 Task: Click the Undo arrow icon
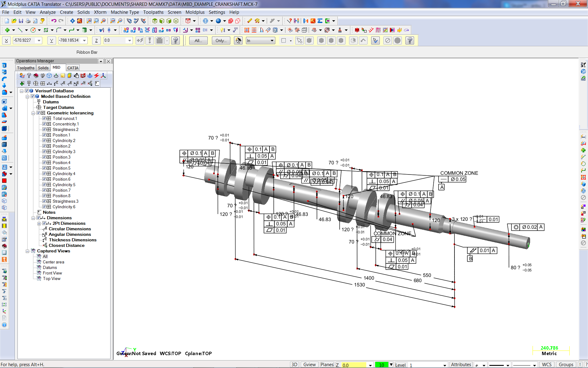click(54, 21)
